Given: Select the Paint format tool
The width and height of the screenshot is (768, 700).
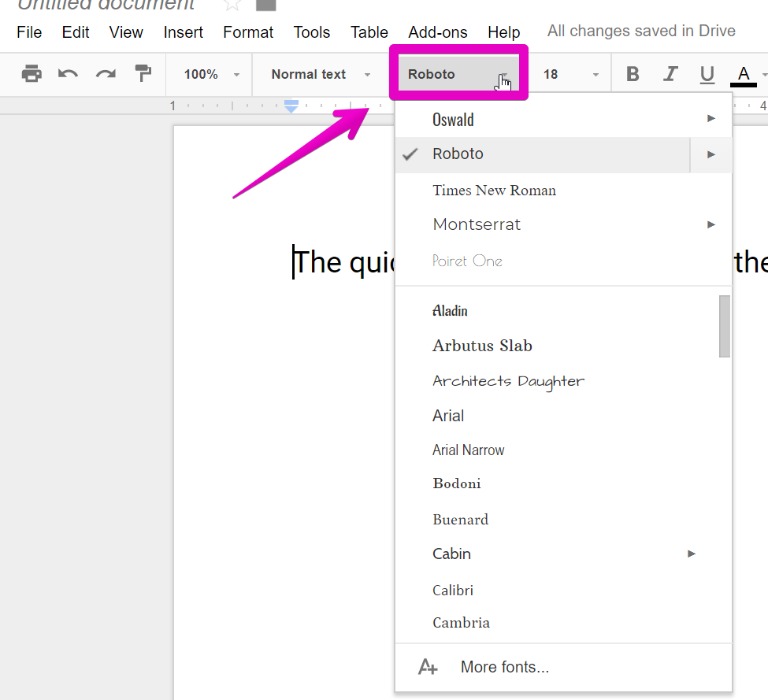Looking at the screenshot, I should [x=143, y=73].
